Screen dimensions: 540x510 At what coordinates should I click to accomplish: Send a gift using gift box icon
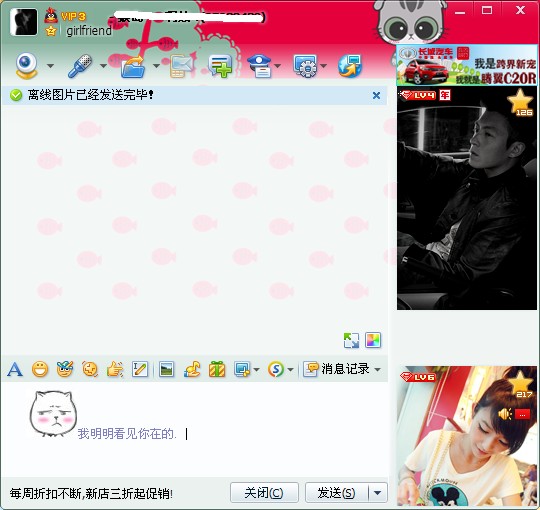click(217, 370)
